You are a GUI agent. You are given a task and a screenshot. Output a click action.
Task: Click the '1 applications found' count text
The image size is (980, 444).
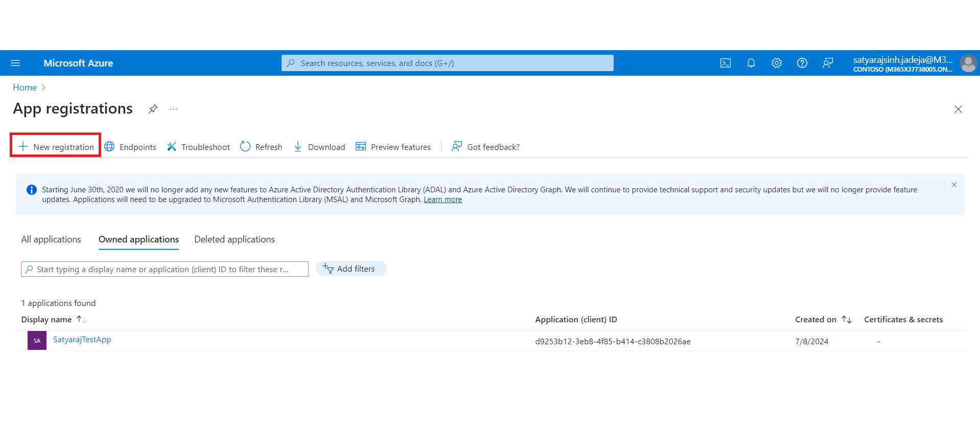coord(58,303)
